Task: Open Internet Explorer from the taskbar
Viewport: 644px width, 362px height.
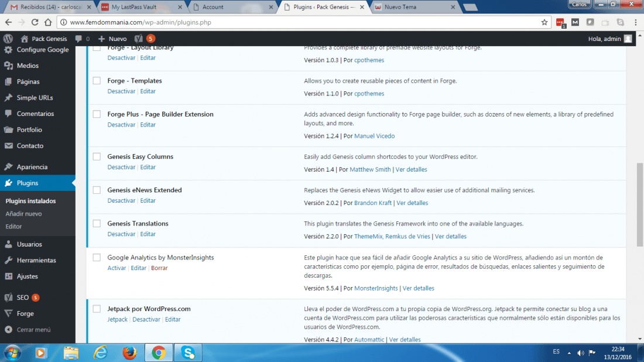Action: tap(100, 353)
